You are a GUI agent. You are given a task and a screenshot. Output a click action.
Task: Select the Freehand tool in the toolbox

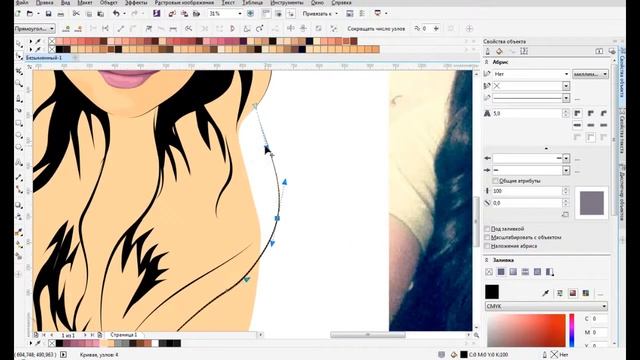tap(19, 98)
